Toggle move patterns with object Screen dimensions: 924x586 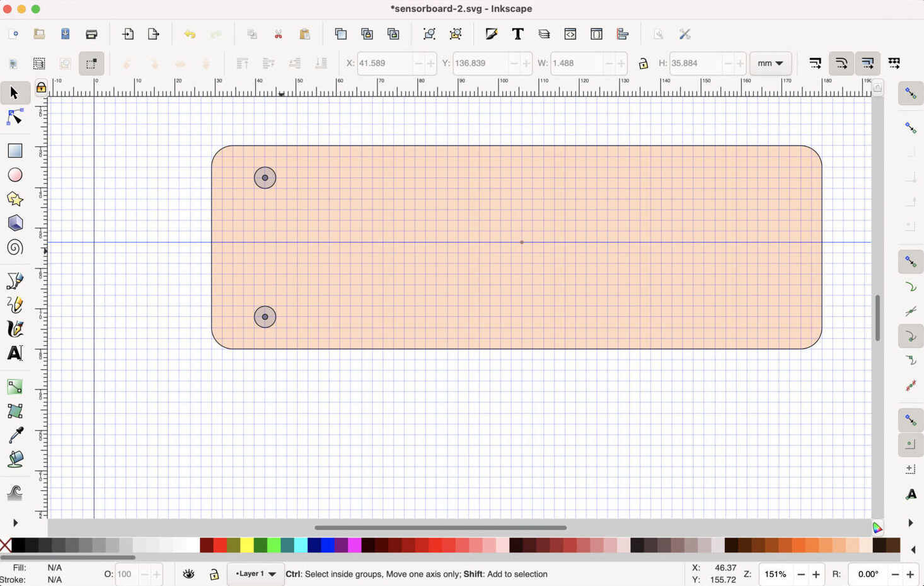pos(894,63)
